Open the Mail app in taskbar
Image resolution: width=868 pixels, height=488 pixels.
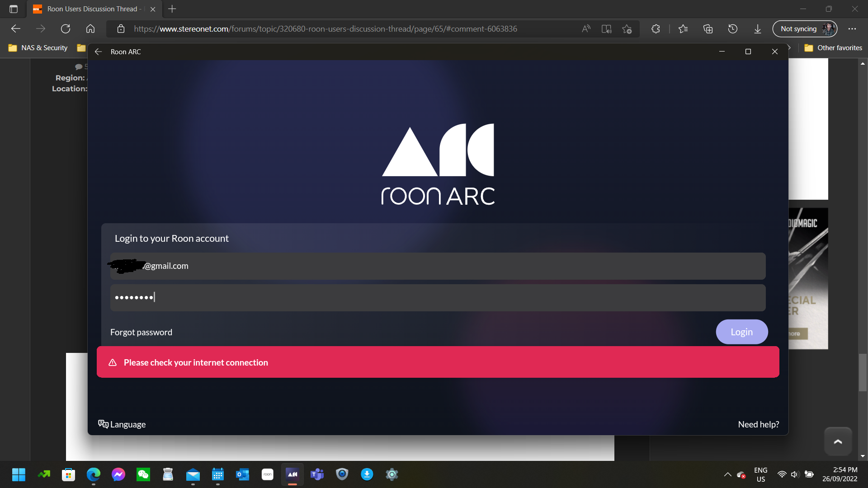coord(193,475)
